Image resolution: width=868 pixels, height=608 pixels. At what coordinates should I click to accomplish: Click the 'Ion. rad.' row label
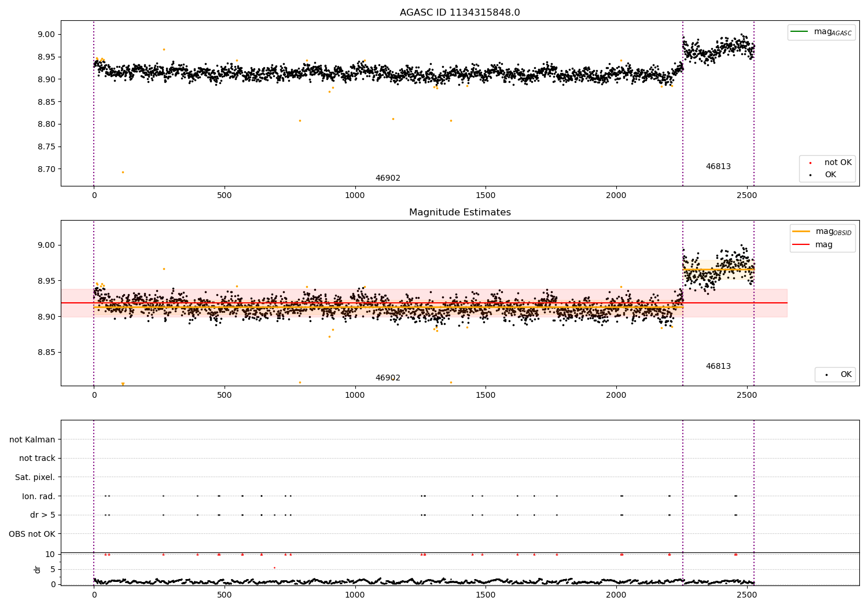(x=39, y=496)
